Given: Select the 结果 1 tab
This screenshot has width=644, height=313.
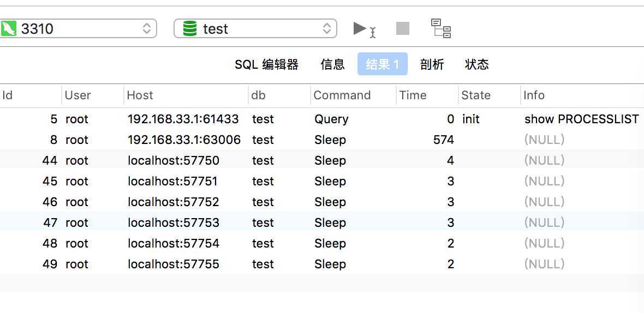Looking at the screenshot, I should tap(383, 64).
